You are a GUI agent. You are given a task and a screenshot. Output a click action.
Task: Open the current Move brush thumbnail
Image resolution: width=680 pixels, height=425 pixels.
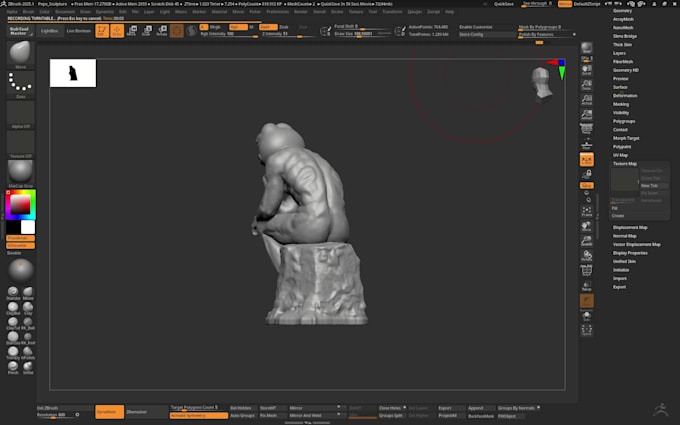(20, 55)
